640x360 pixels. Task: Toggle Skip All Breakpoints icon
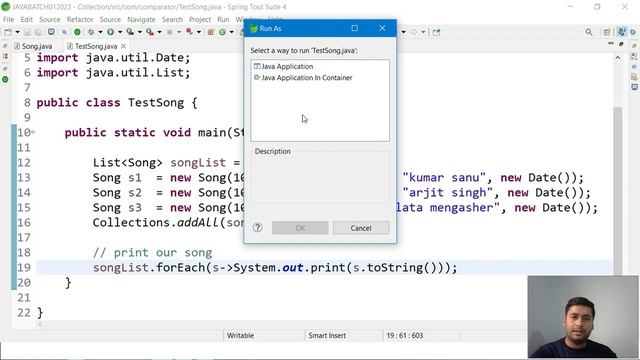pyautogui.click(x=64, y=32)
